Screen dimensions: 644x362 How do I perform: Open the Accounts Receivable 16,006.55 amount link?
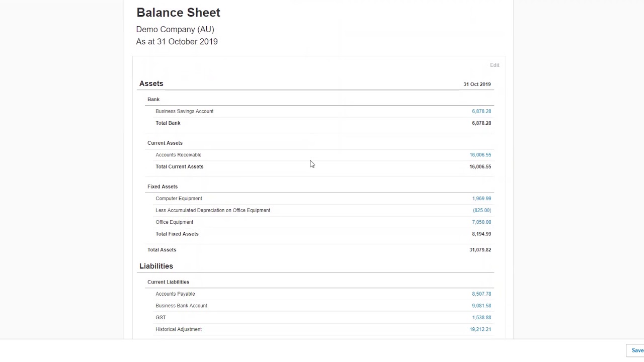click(x=480, y=155)
